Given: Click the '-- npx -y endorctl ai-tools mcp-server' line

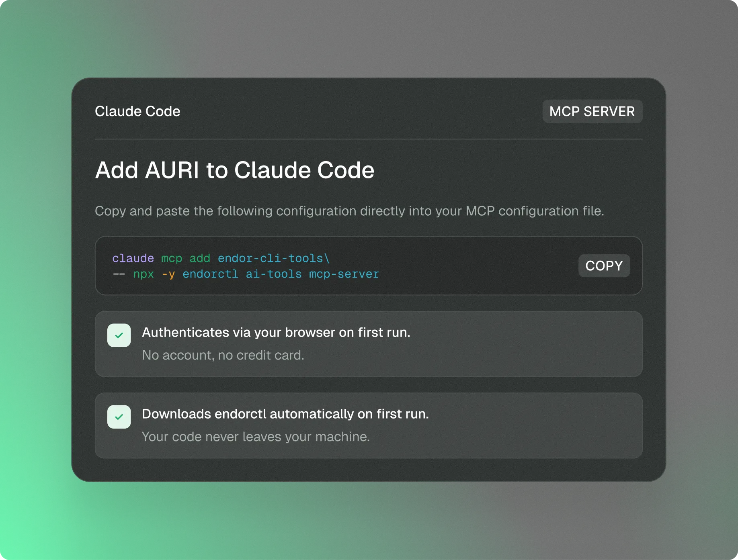Looking at the screenshot, I should pyautogui.click(x=246, y=274).
